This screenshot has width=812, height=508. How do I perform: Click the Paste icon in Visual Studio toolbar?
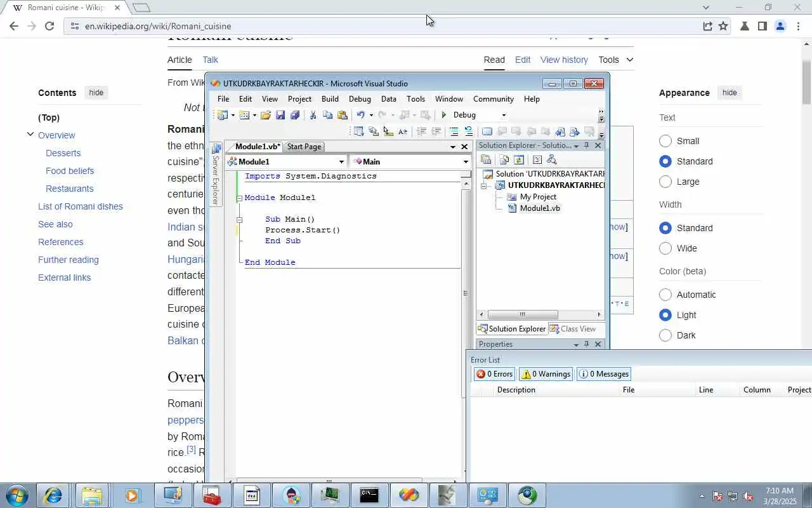pos(343,115)
